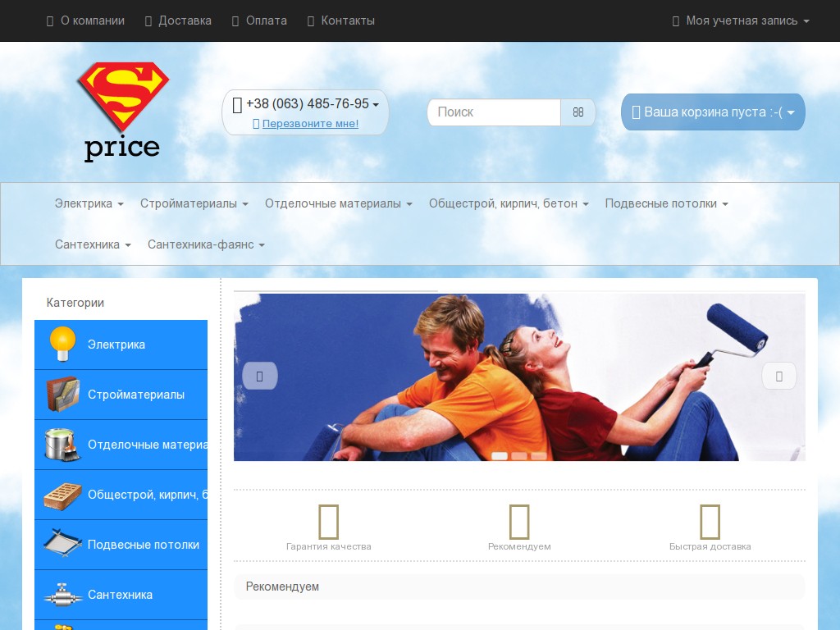Go to previous banner slide
This screenshot has height=630, width=840.
[260, 376]
